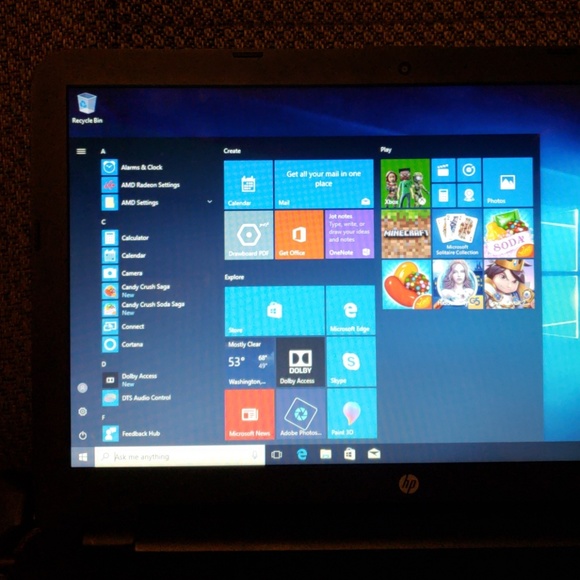
Task: Click the letter F list header
Action: tap(104, 418)
